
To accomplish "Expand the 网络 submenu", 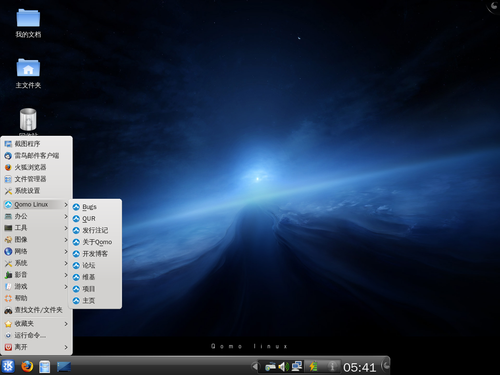I will pos(36,251).
